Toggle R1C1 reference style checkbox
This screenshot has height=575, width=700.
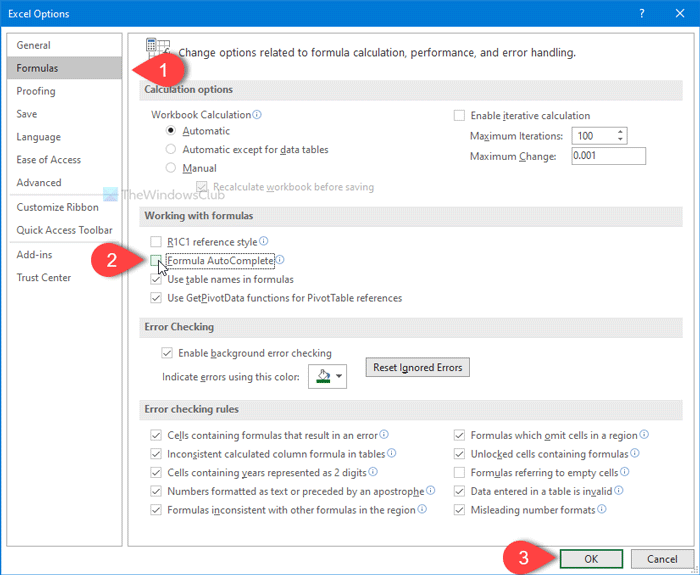click(156, 242)
